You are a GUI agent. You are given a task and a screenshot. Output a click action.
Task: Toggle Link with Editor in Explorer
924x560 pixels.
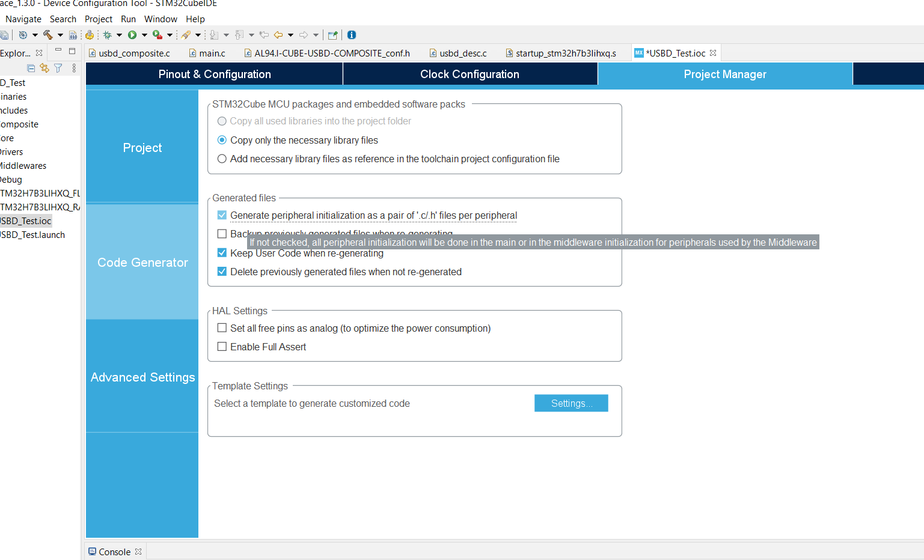[x=44, y=68]
